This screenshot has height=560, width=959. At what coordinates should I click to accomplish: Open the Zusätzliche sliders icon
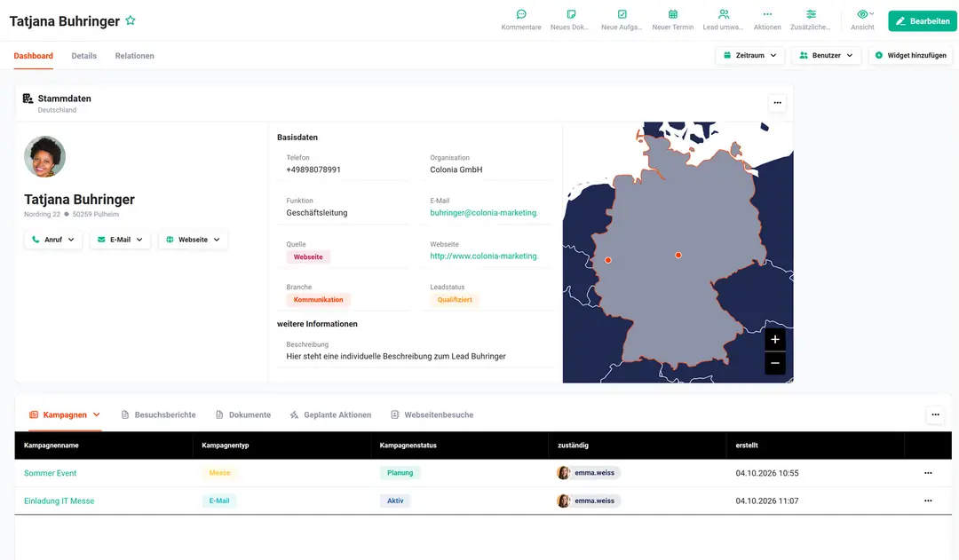click(x=811, y=14)
